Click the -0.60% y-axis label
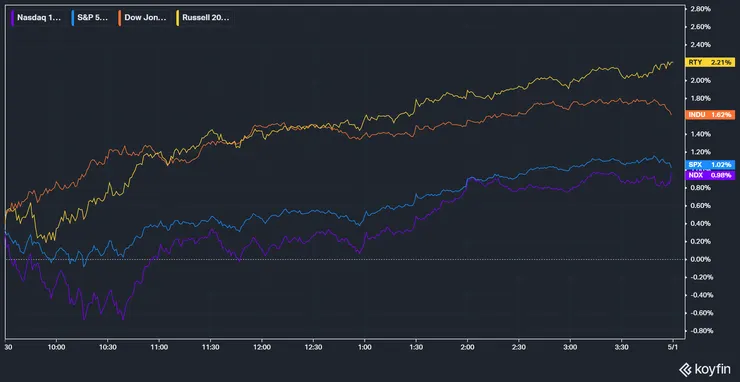 pyautogui.click(x=701, y=313)
